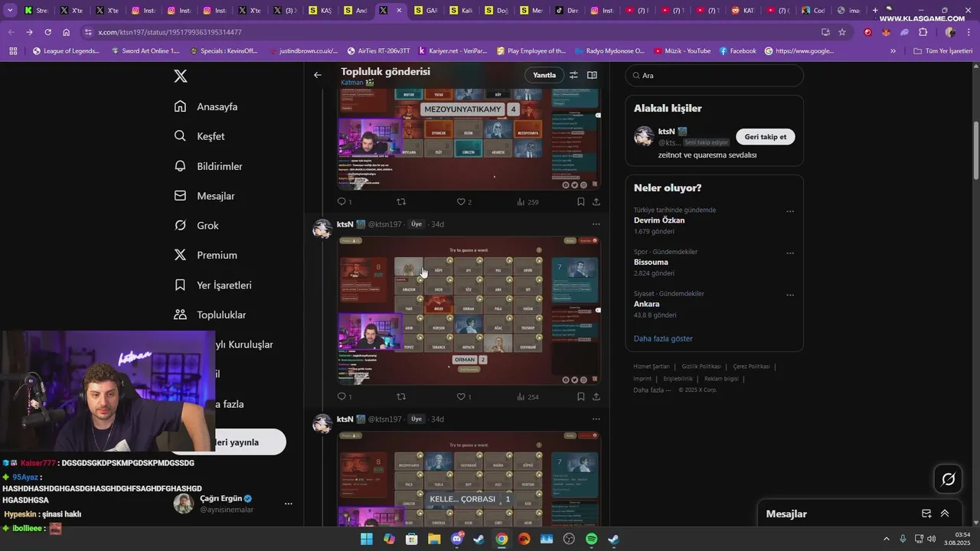Click the browser home button
The image size is (980, 551).
point(66,32)
